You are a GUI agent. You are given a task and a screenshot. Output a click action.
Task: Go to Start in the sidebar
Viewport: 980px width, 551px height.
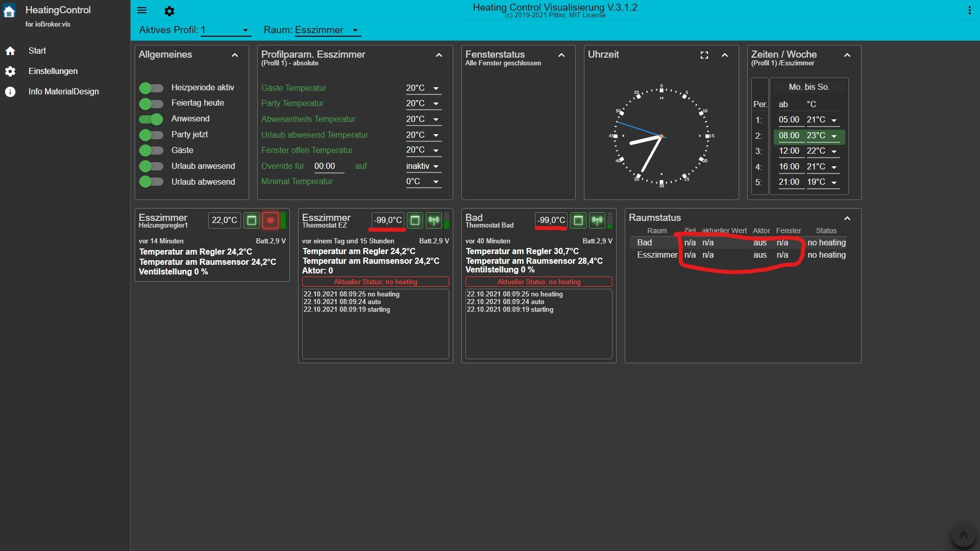tap(37, 51)
